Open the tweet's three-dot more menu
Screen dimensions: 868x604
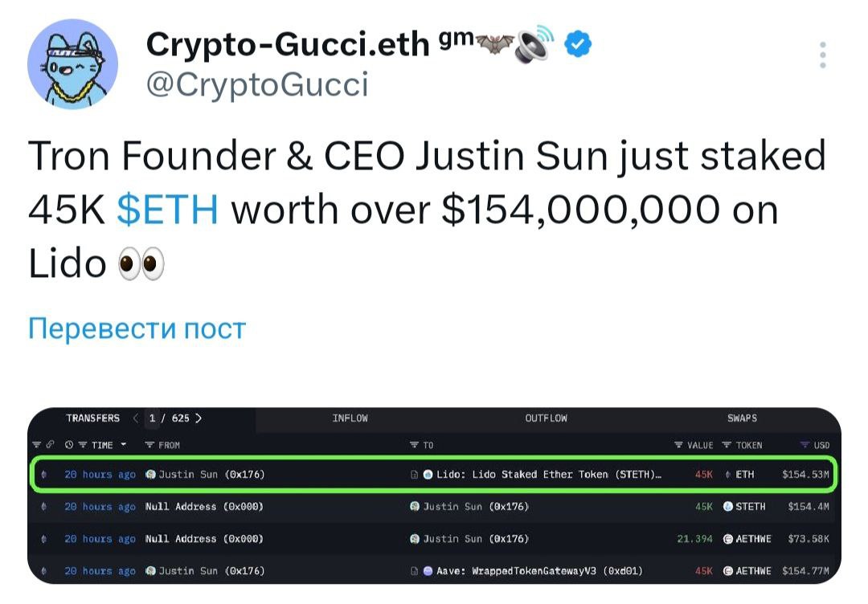pyautogui.click(x=822, y=55)
